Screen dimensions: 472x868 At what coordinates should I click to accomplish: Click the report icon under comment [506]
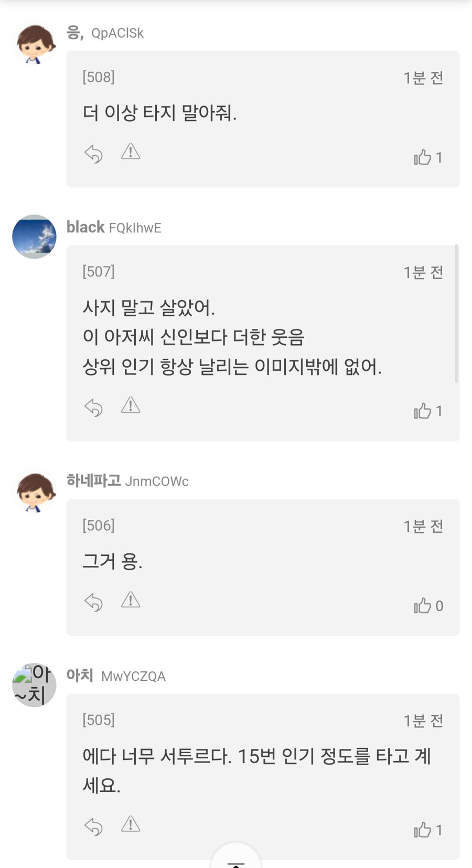coord(131,601)
